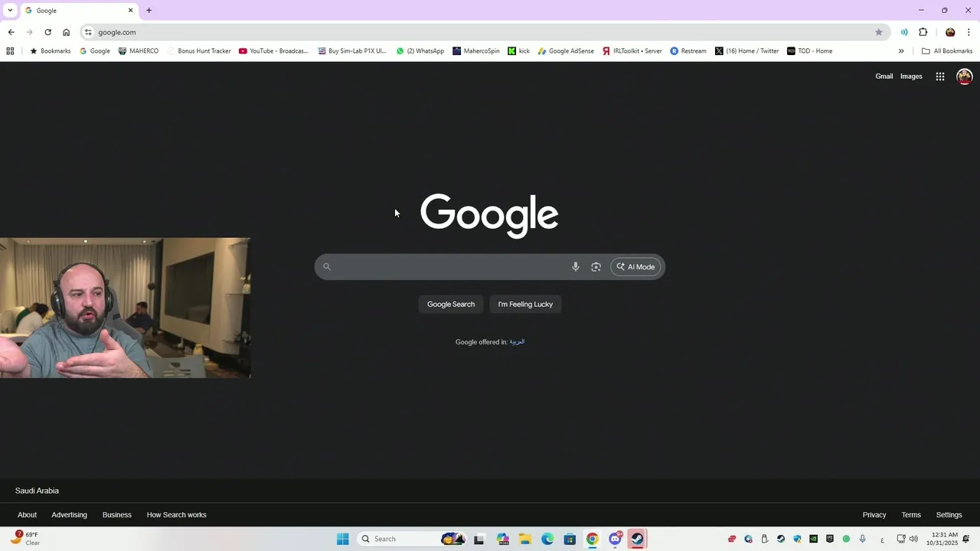Viewport: 980px width, 551px height.
Task: Open the Restream bookmark
Action: tap(688, 51)
